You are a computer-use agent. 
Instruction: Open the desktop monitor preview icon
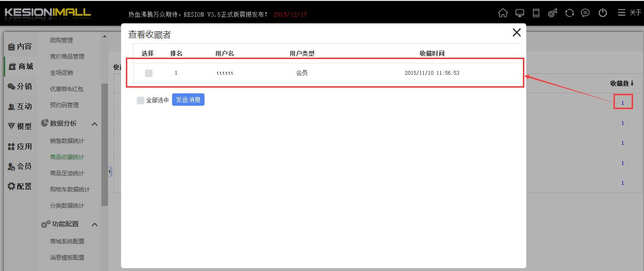pos(520,13)
